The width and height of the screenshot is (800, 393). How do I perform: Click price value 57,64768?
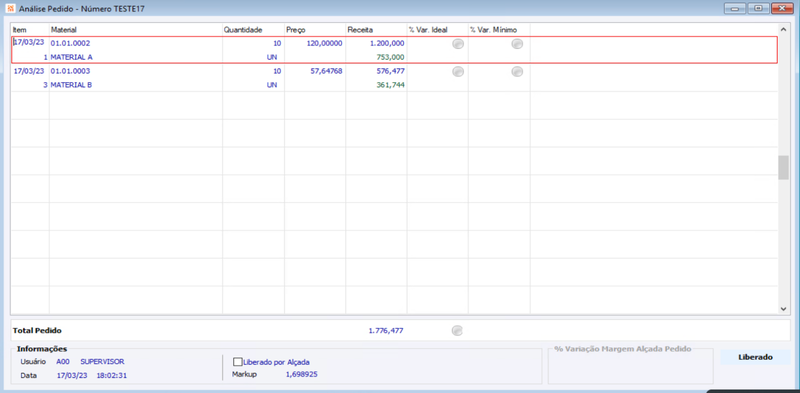(x=327, y=71)
